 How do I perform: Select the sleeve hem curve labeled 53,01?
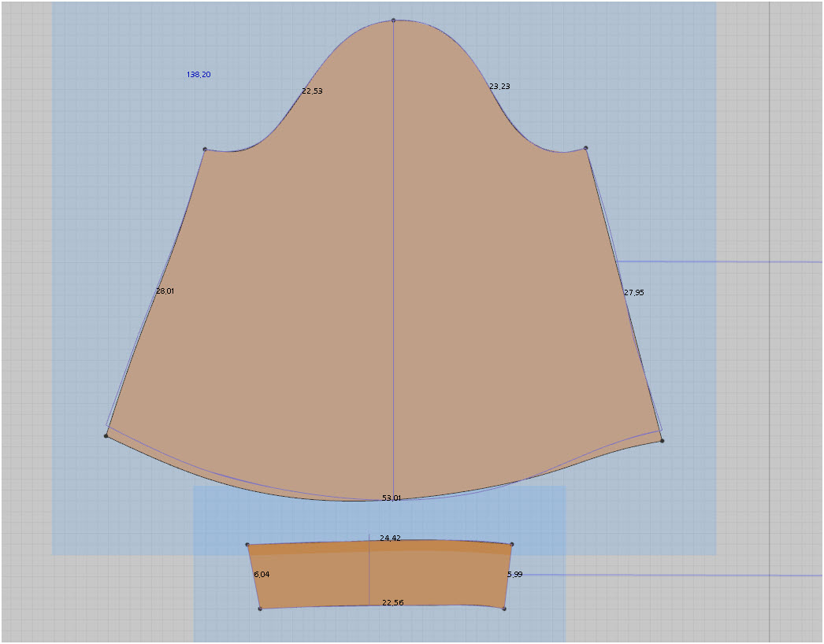click(x=391, y=498)
